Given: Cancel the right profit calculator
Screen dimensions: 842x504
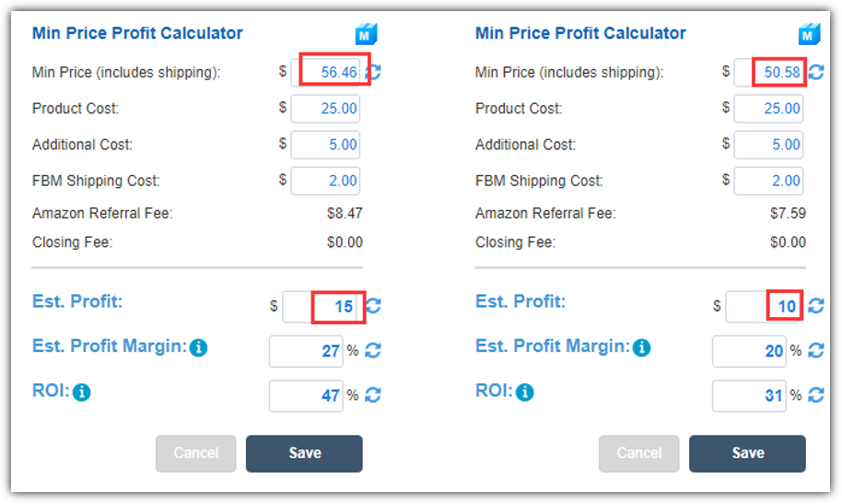Looking at the screenshot, I should click(x=639, y=453).
